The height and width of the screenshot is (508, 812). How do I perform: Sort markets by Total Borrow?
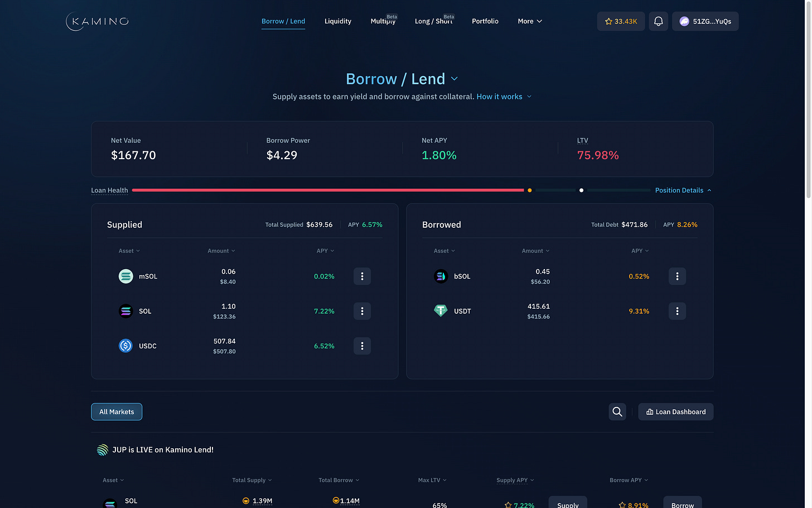[x=339, y=480]
